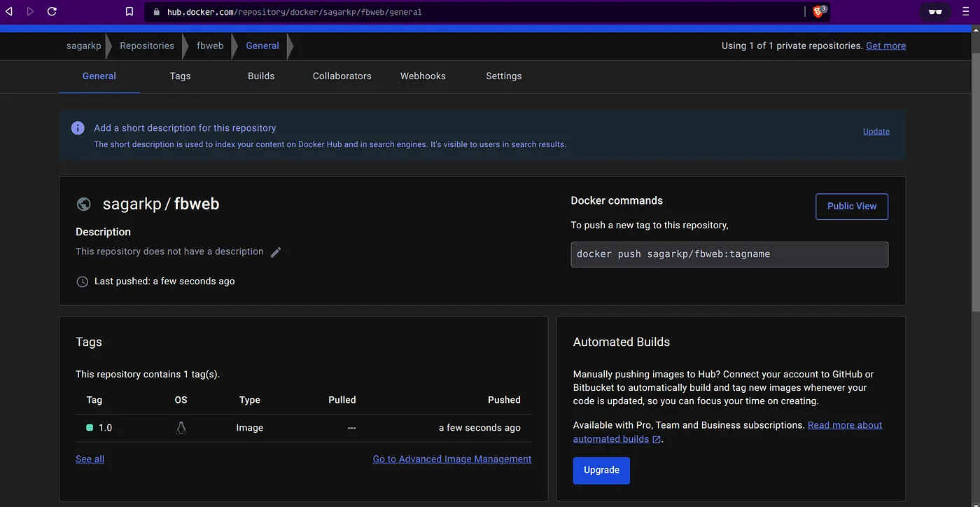
Task: Click the green status dot for tag 1.0
Action: 90,427
